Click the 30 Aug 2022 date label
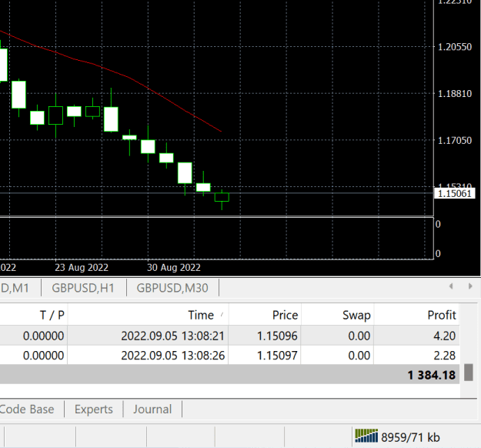 (x=174, y=268)
